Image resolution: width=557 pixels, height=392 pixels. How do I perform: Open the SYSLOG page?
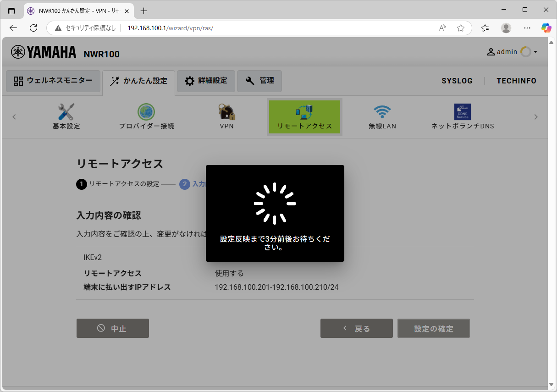point(457,81)
